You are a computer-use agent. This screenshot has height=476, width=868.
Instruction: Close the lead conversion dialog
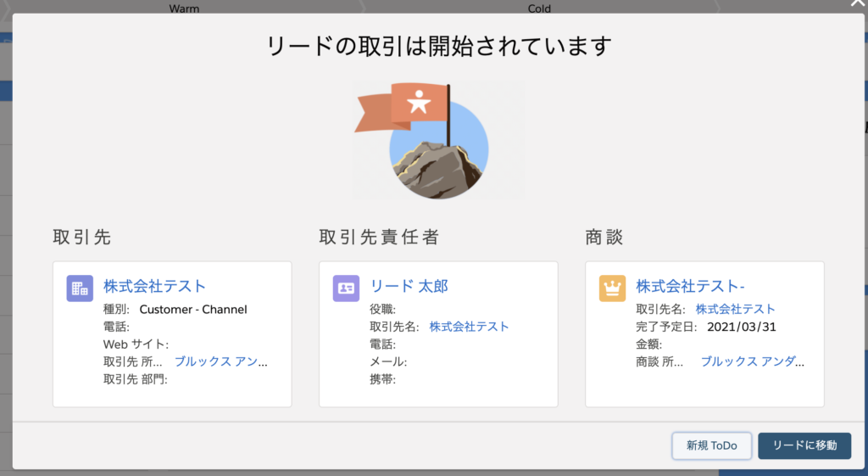pos(858,3)
